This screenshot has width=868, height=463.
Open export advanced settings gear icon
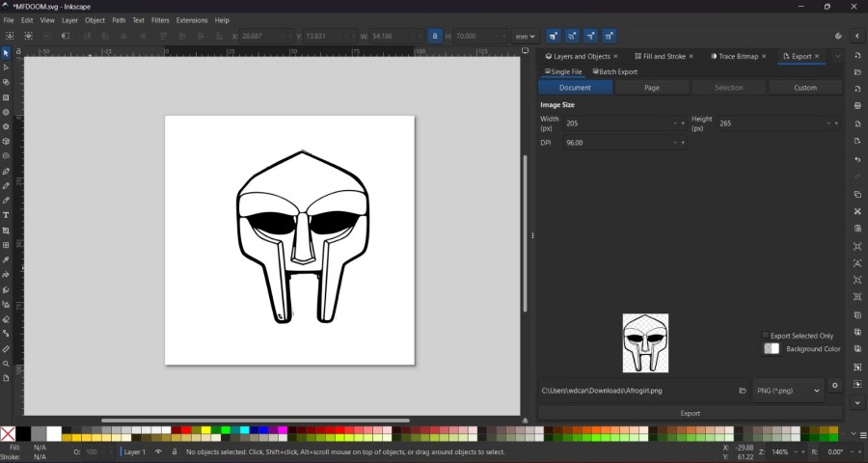pos(835,386)
